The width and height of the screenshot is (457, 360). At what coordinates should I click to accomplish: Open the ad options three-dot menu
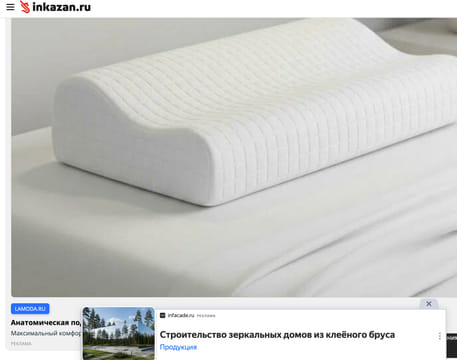pyautogui.click(x=440, y=336)
